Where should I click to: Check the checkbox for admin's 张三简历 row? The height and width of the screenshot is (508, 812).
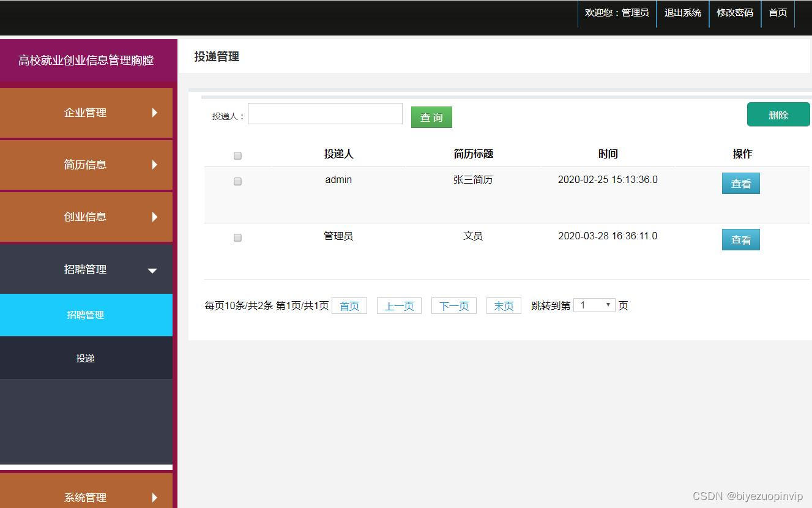coord(237,181)
